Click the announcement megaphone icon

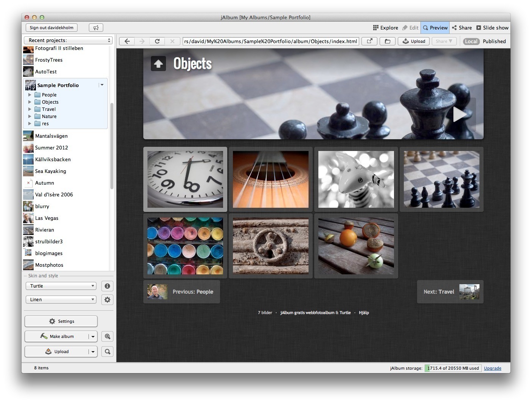click(x=96, y=28)
